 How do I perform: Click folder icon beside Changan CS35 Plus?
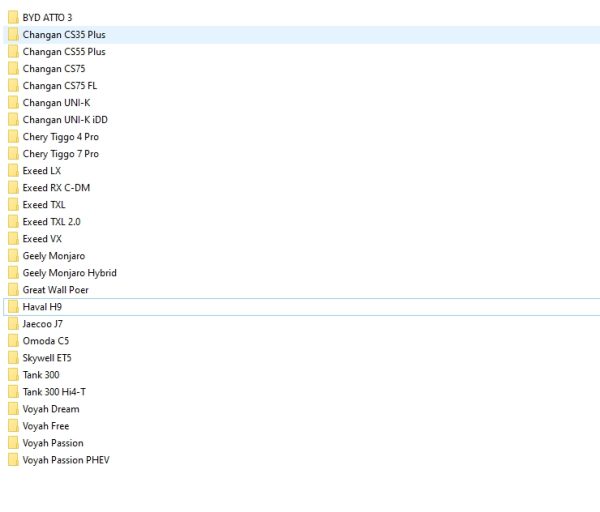[13, 34]
